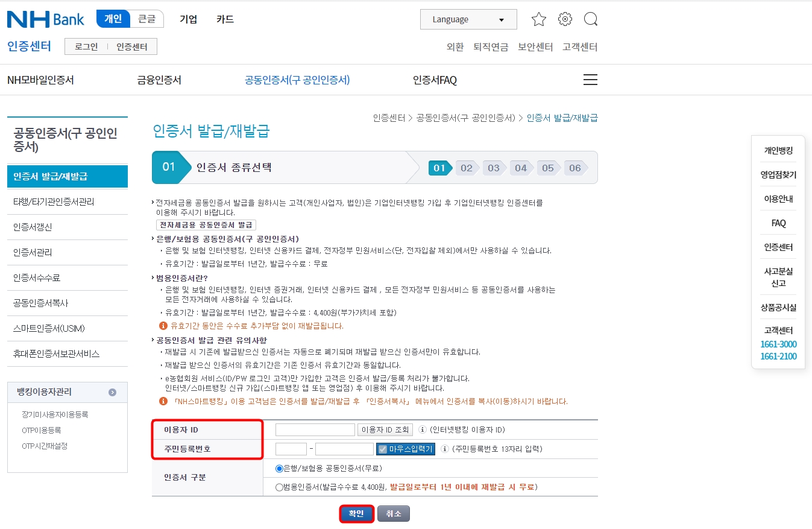
Task: Expand the hamburger menu in the navigation bar
Action: tap(590, 79)
